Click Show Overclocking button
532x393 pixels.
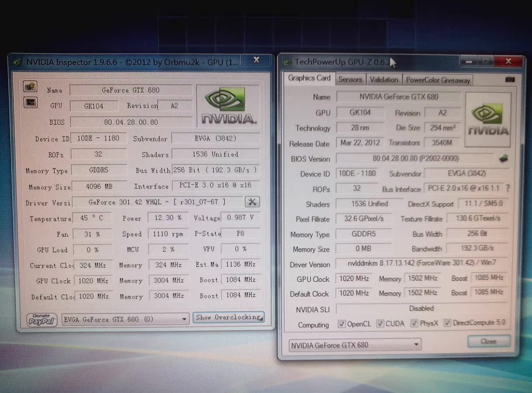click(x=228, y=317)
